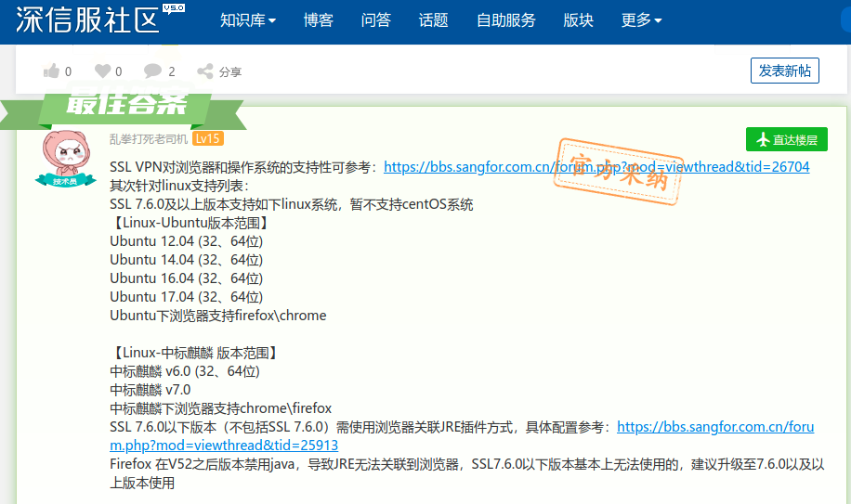Click the text 'Ubuntu 16.04 (32、64位)'
Image resolution: width=851 pixels, height=504 pixels.
click(x=186, y=278)
